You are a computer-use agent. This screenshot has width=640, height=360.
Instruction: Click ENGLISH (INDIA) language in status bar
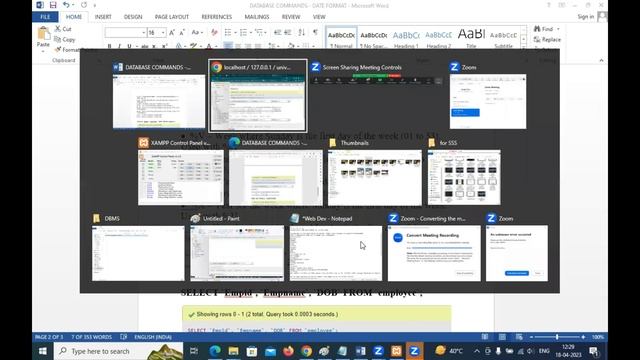(153, 337)
